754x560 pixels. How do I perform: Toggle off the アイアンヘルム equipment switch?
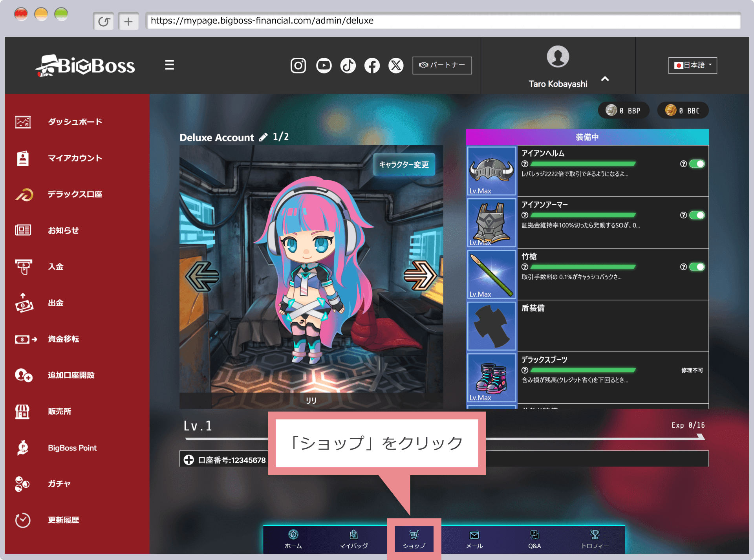pos(697,164)
